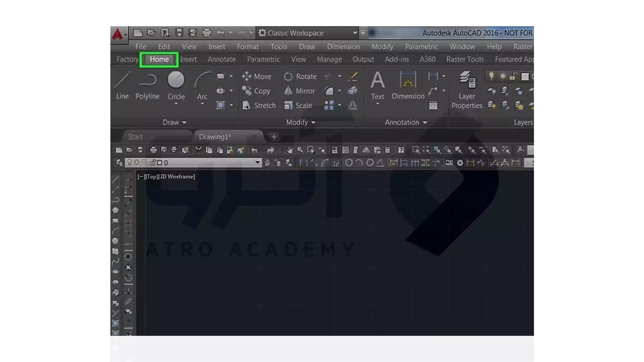
Task: Open the Format menu
Action: point(248,47)
